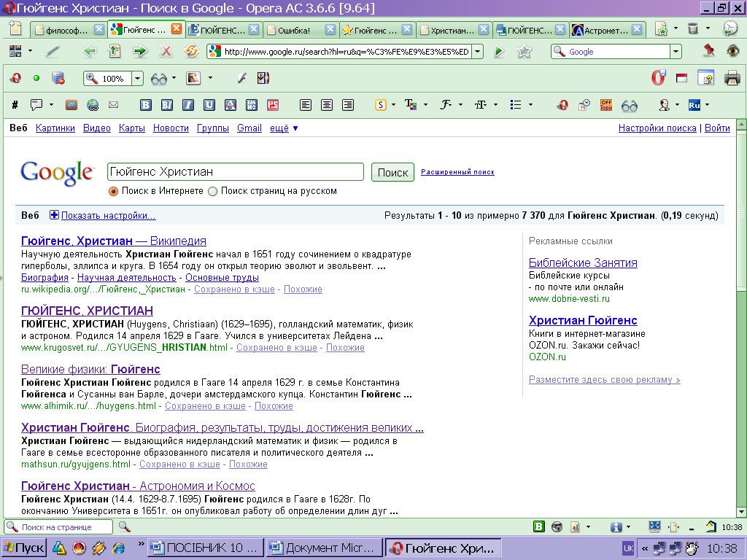Click the envelope mail icon

pyautogui.click(x=113, y=105)
